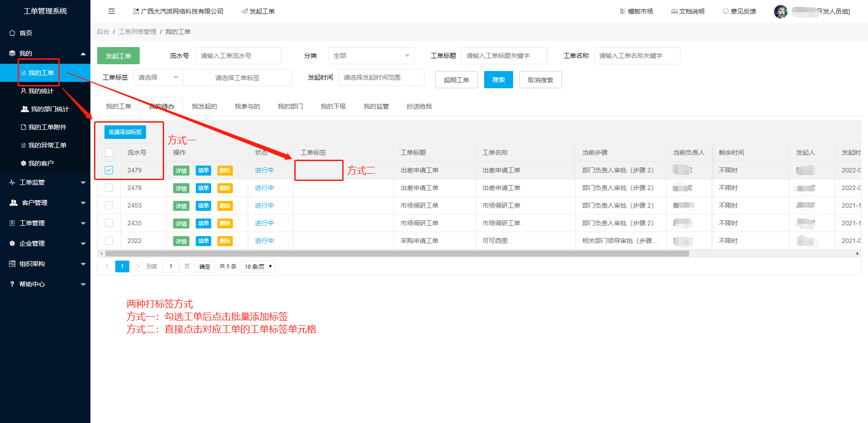Image resolution: width=868 pixels, height=423 pixels.
Task: Expand the 帮助中心 sidebar menu
Action: (83, 285)
